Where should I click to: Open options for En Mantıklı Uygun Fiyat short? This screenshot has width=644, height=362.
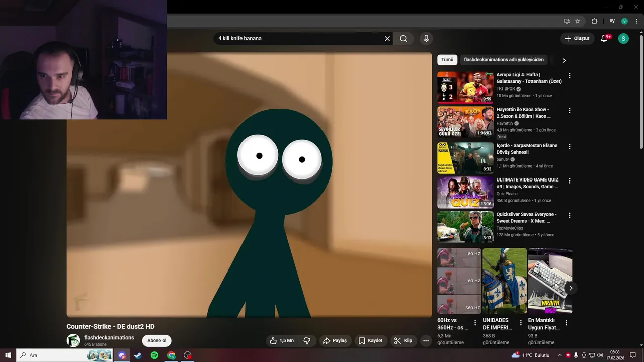[566, 323]
